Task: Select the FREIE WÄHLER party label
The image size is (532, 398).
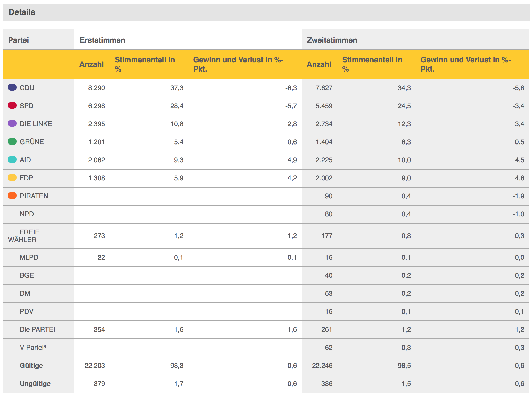Action: click(x=24, y=236)
